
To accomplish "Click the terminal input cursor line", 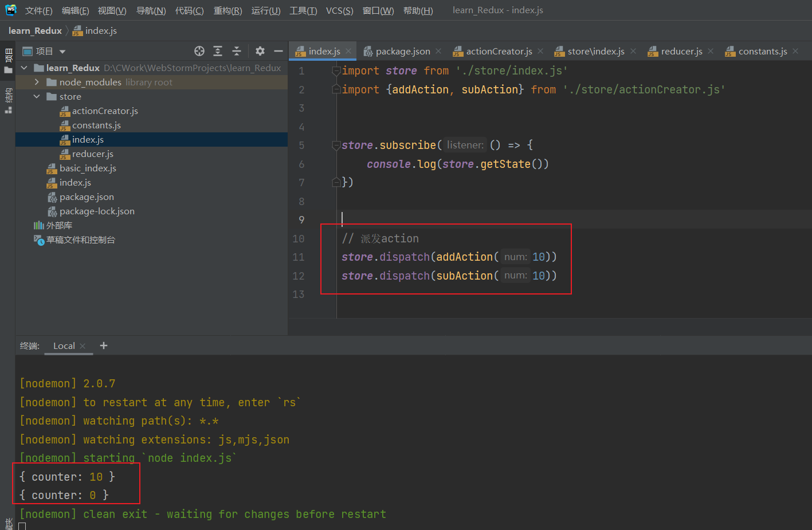I will pyautogui.click(x=22, y=526).
